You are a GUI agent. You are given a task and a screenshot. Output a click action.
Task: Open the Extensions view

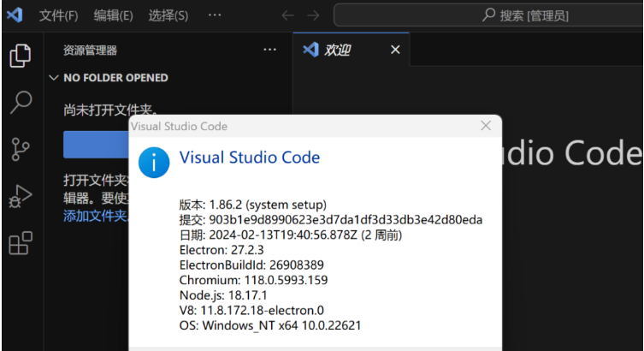21,243
